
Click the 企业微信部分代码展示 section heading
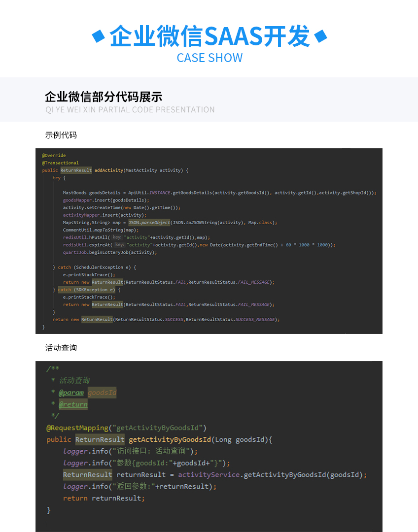104,96
